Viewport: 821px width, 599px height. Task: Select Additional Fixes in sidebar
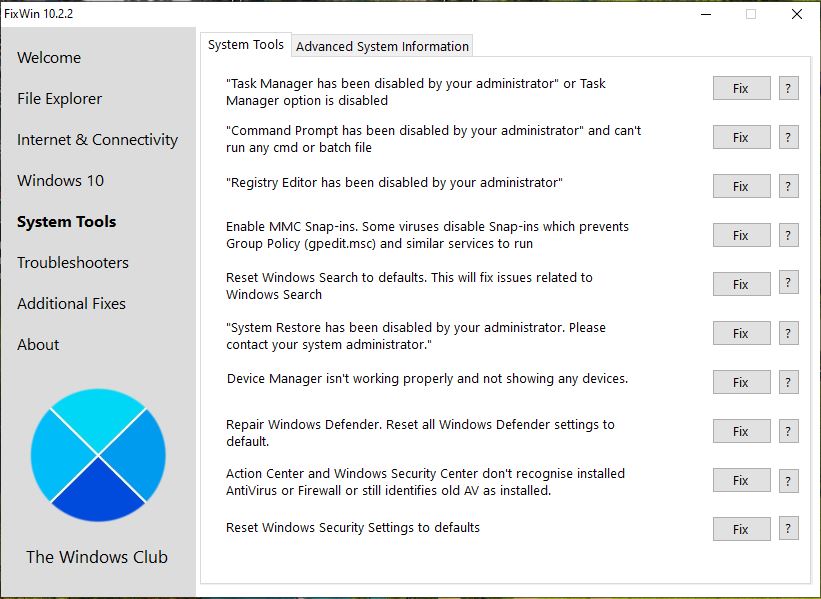click(x=71, y=304)
